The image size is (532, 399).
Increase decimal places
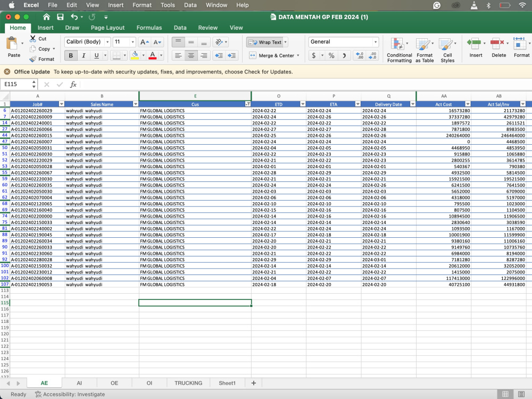[x=360, y=55]
